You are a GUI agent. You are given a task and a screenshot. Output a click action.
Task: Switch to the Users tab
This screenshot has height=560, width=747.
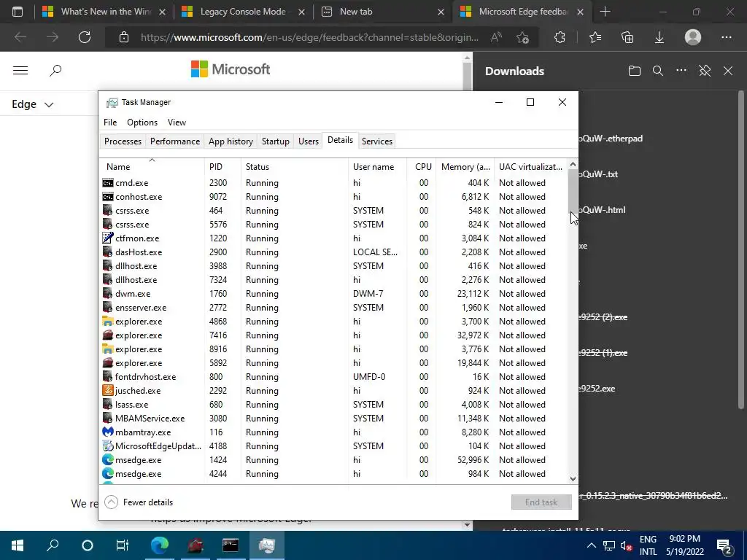point(309,141)
